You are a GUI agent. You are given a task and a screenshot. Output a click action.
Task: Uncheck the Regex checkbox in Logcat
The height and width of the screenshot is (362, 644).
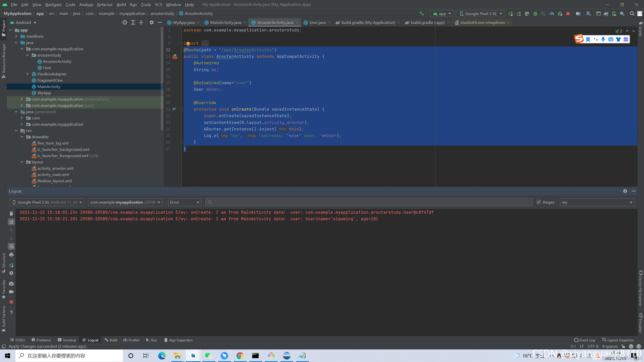tap(539, 202)
